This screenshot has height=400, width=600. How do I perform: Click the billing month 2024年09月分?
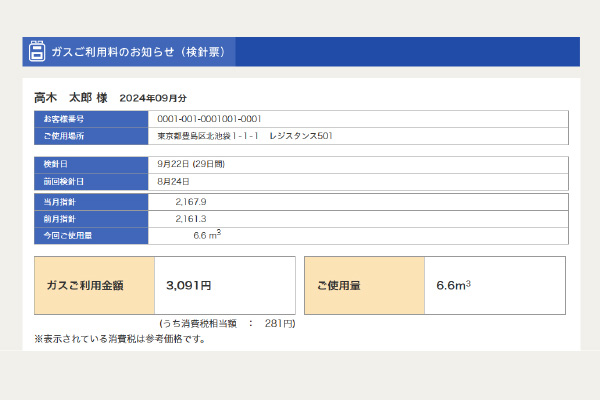153,98
